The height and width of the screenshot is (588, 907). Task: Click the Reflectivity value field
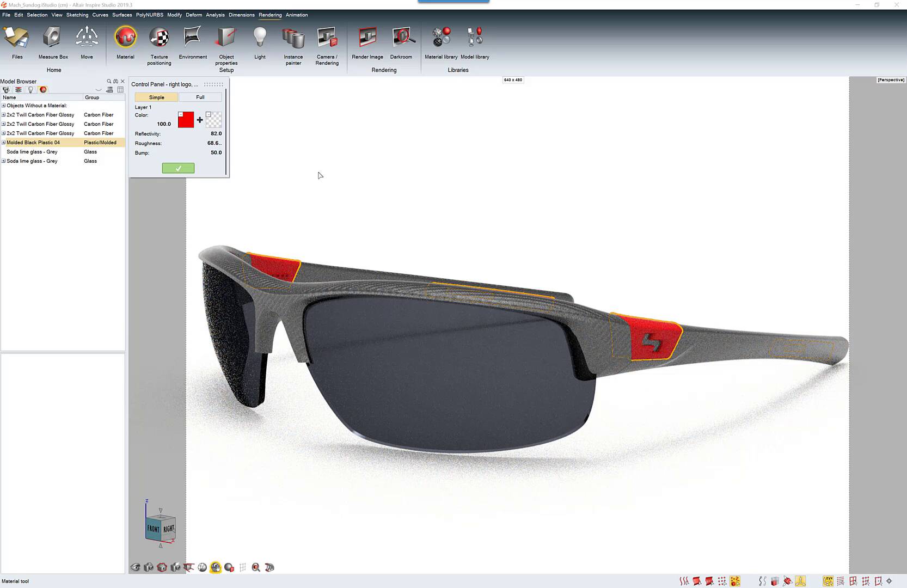coord(216,133)
